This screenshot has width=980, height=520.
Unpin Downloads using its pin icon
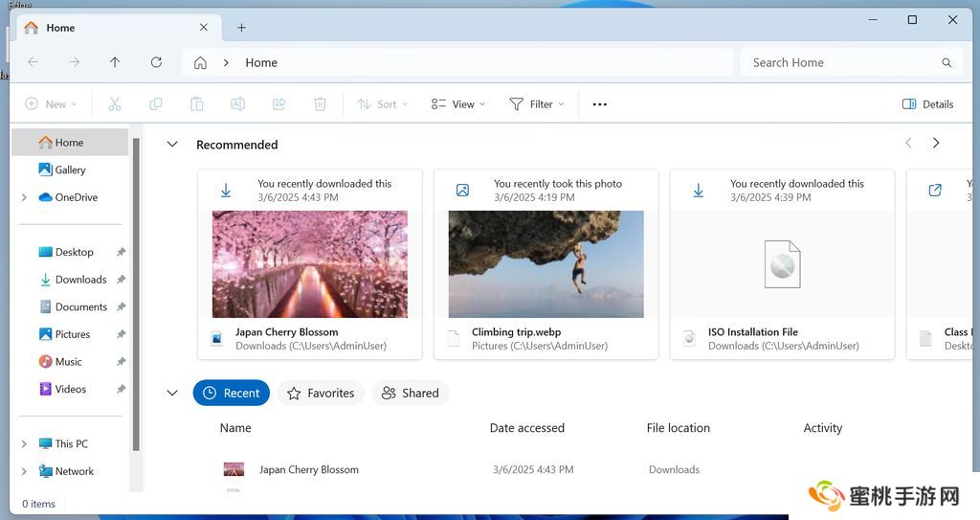(121, 280)
